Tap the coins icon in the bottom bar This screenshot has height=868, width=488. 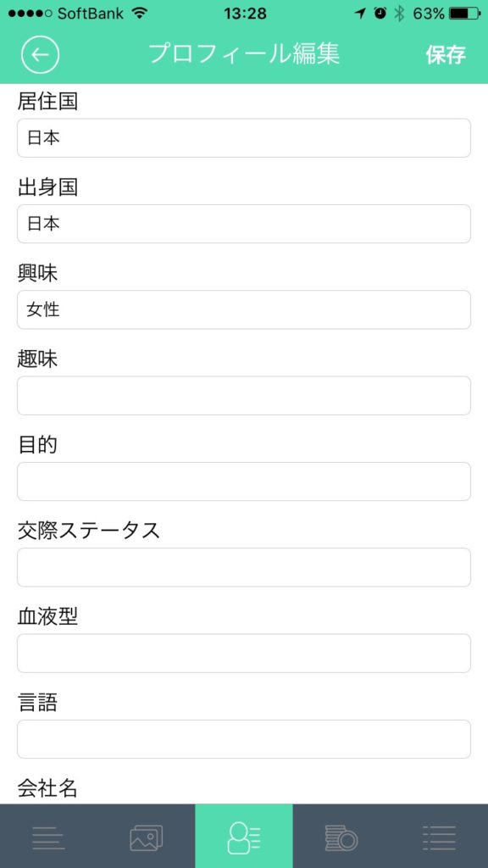click(341, 835)
